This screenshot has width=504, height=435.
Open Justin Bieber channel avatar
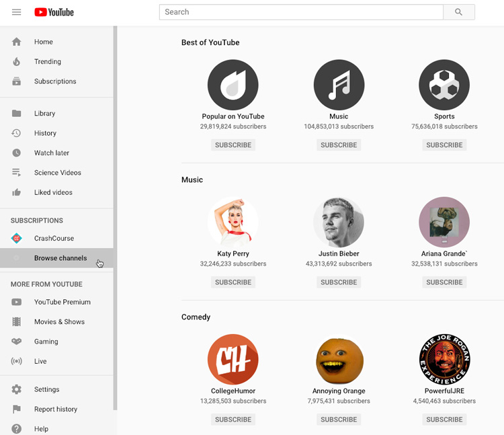(x=339, y=222)
